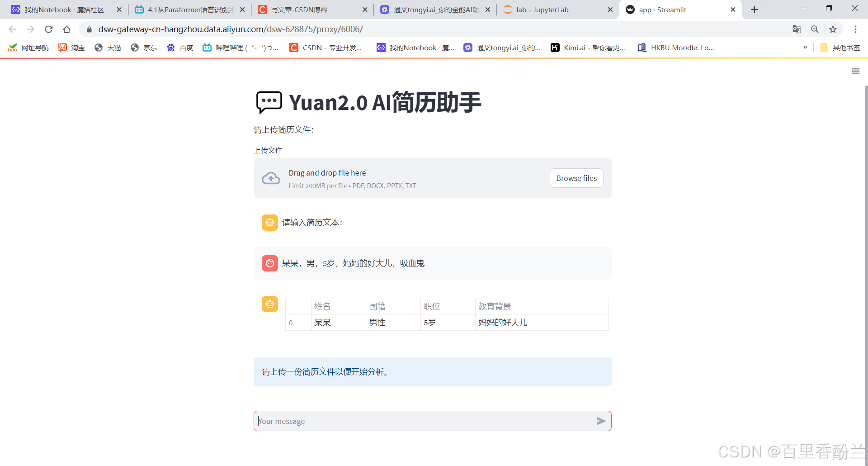Click the table cell 呆呆
The width and height of the screenshot is (868, 466).
338,323
